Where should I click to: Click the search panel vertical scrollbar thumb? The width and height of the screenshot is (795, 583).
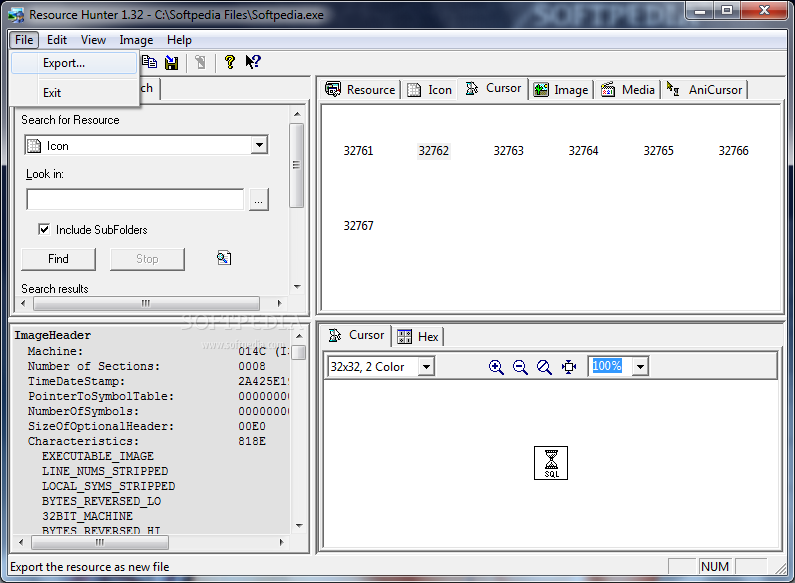(x=297, y=165)
